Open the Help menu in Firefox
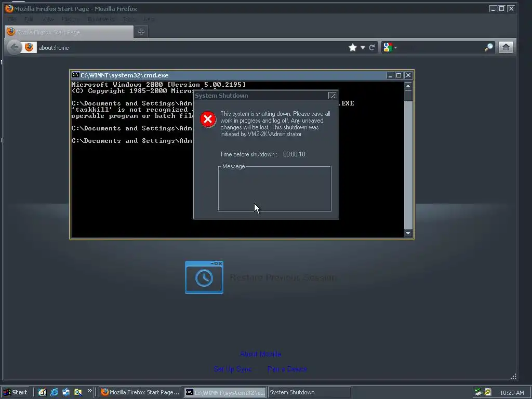532x399 pixels. pyautogui.click(x=149, y=19)
